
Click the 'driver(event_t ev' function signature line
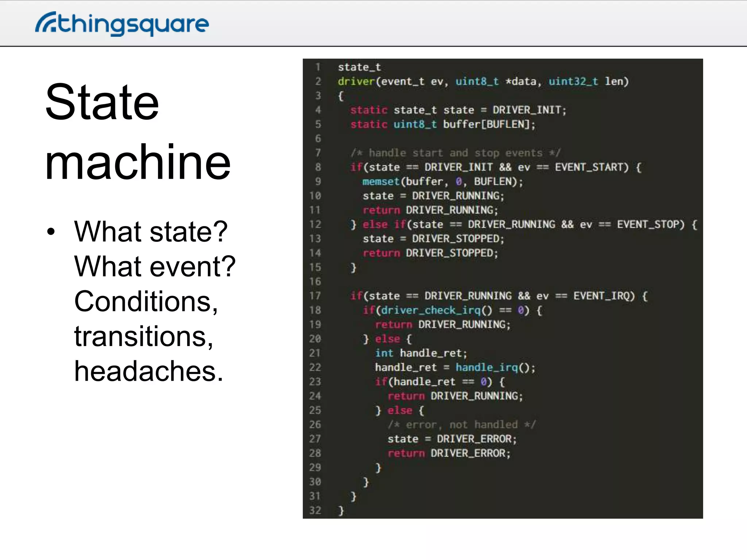[x=483, y=81]
